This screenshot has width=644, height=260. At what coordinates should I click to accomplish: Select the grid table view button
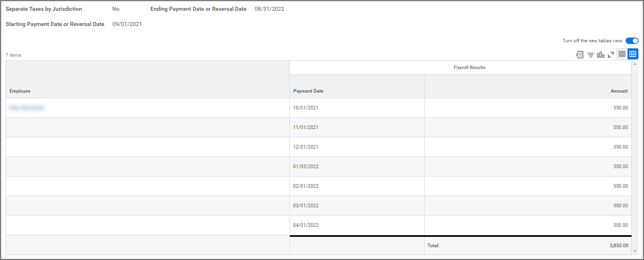click(x=633, y=54)
